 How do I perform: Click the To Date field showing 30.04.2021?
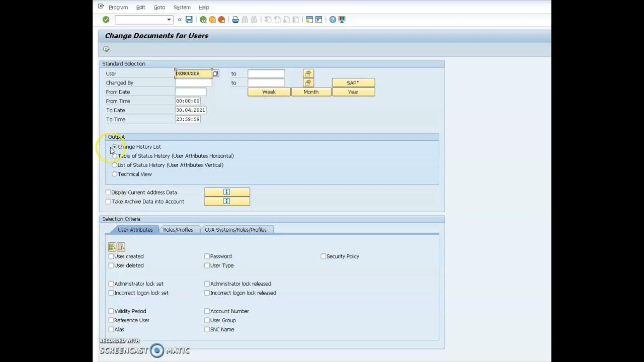tap(191, 110)
